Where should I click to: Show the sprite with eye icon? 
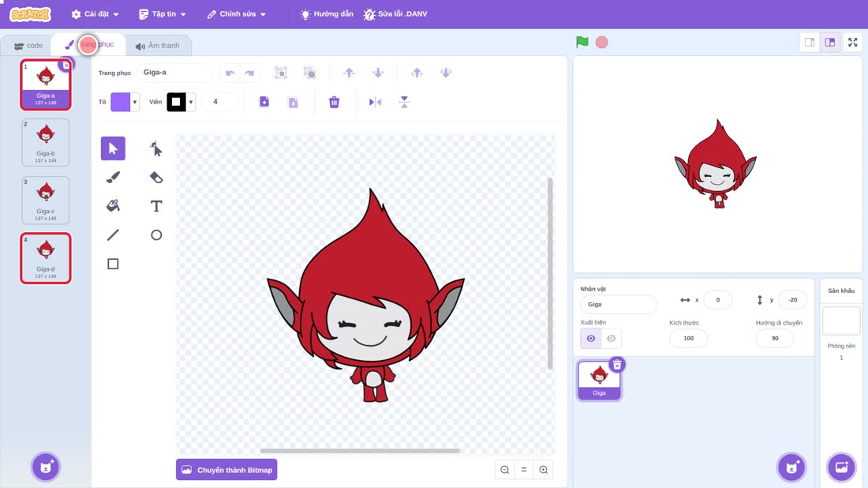pos(591,339)
